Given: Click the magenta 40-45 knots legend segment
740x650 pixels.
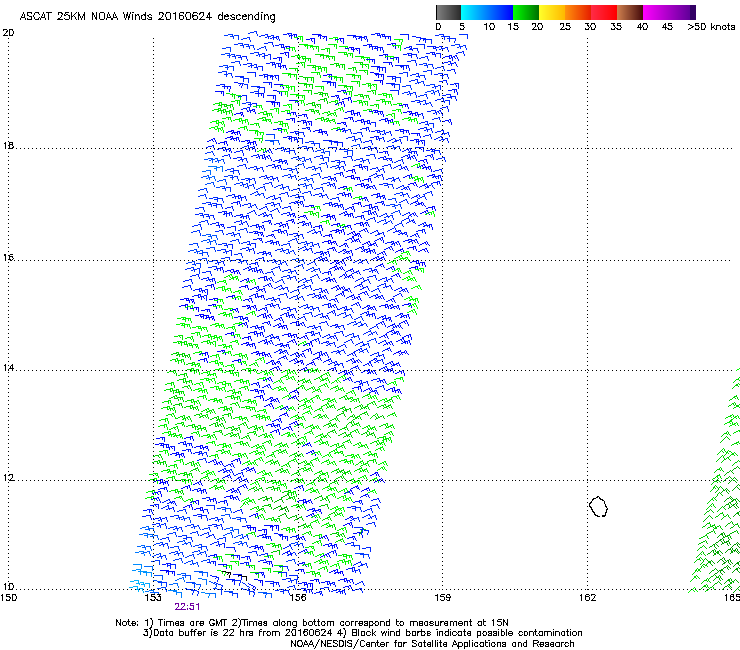Looking at the screenshot, I should click(x=656, y=12).
